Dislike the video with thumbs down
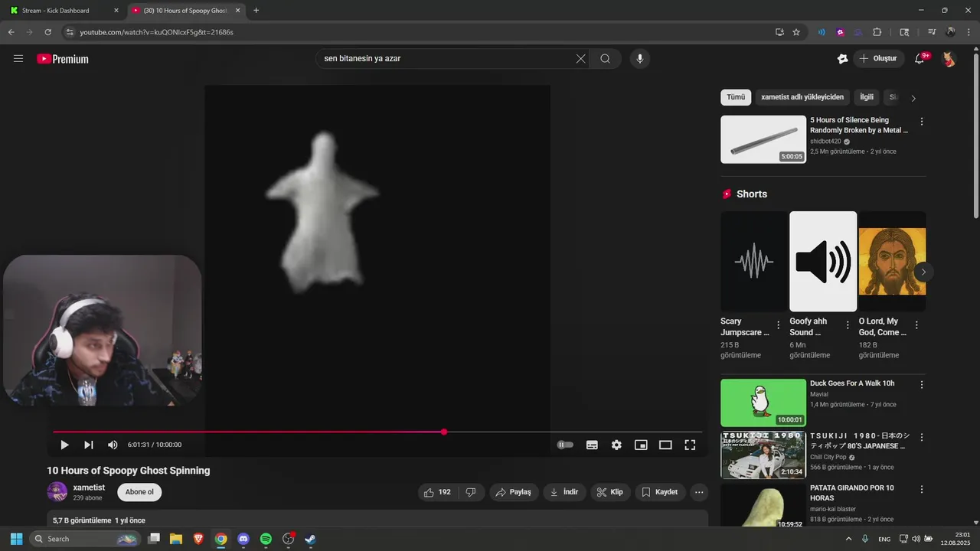The width and height of the screenshot is (980, 551). pos(471,492)
